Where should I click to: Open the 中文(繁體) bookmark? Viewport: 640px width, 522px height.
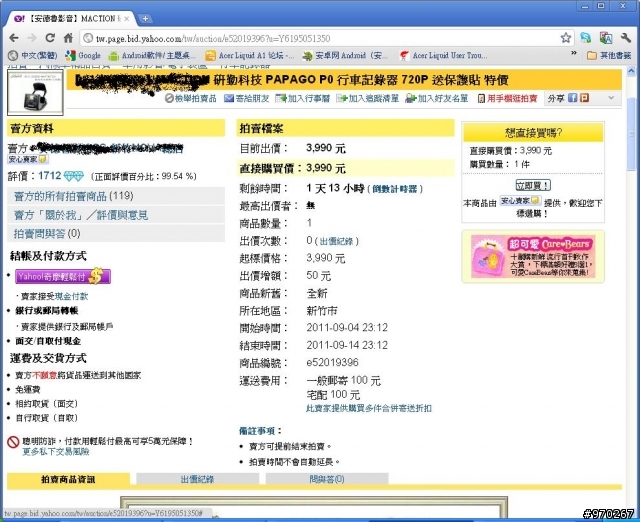point(33,56)
